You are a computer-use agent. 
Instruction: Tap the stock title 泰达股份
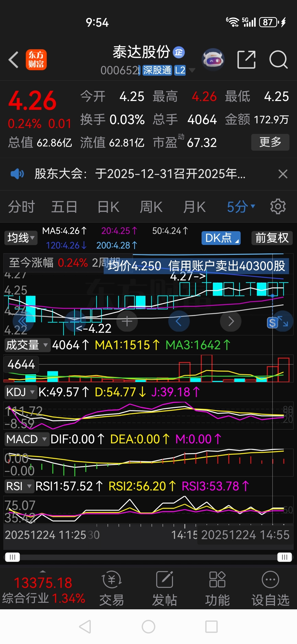[141, 52]
